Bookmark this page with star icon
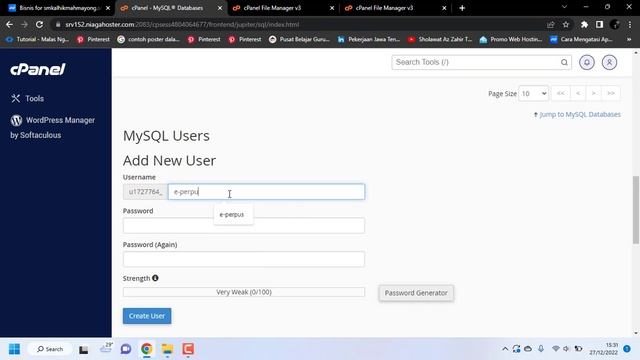 [566, 24]
